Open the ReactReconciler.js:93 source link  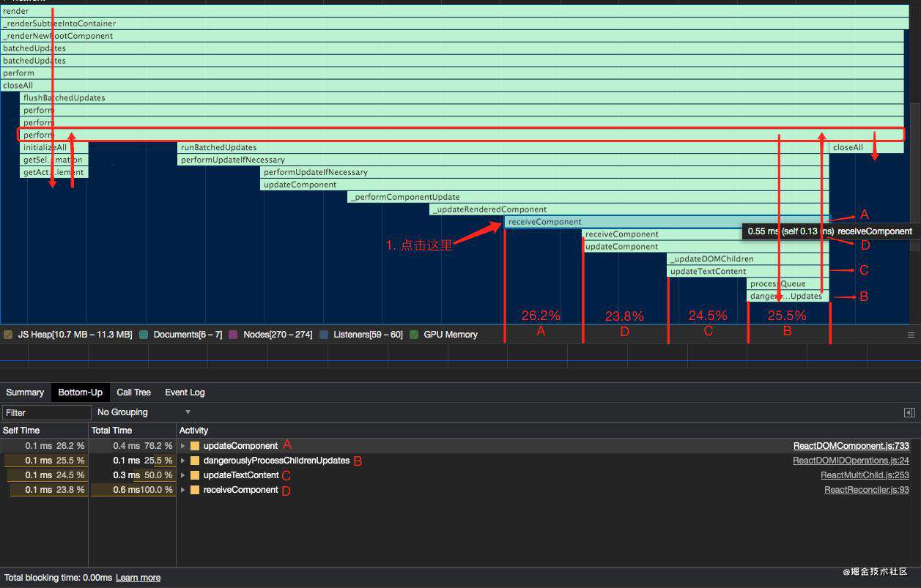[867, 490]
